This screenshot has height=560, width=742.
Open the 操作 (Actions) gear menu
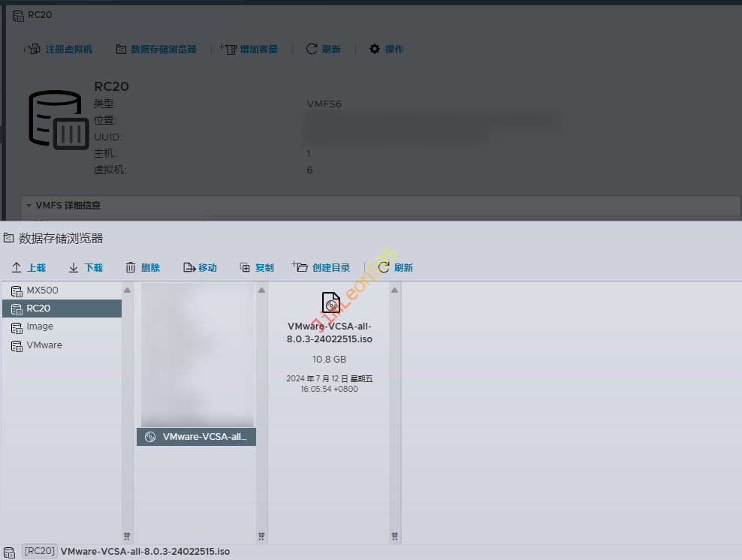click(386, 49)
